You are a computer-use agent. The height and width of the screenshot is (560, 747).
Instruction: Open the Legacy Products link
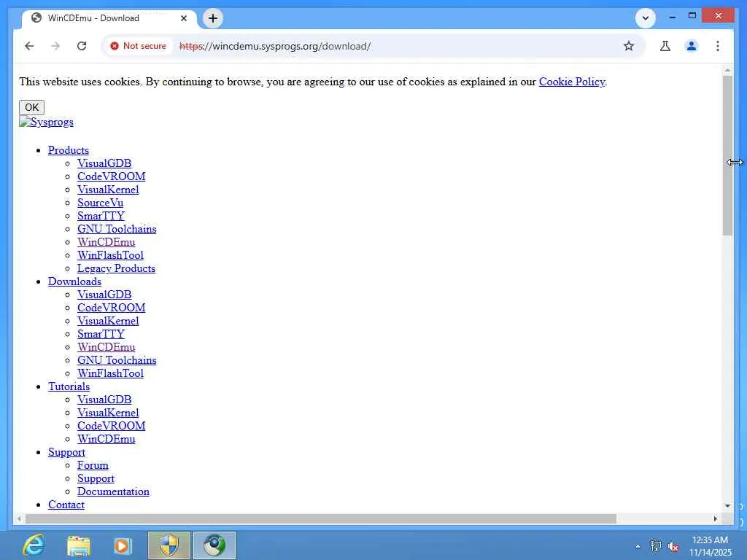[x=116, y=268]
